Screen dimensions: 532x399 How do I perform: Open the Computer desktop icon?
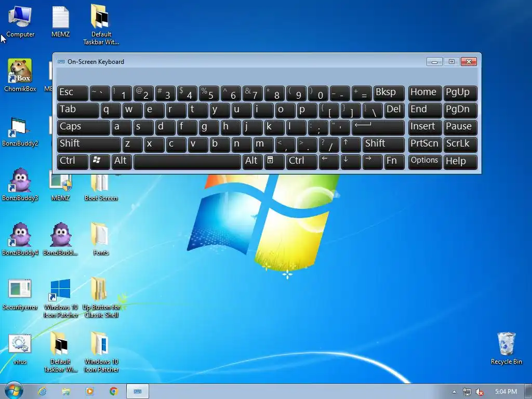[x=20, y=21]
